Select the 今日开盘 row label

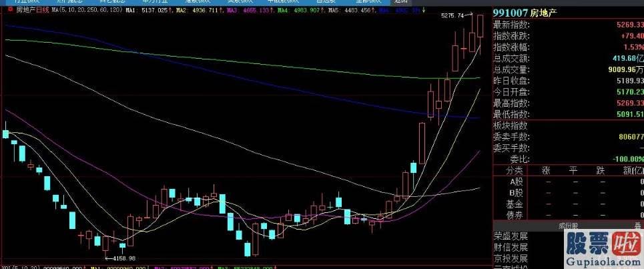click(511, 92)
